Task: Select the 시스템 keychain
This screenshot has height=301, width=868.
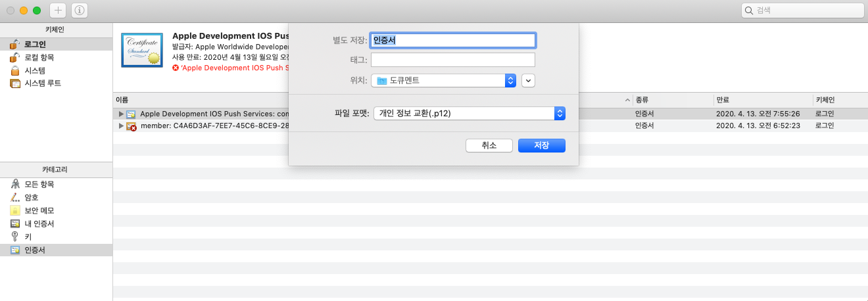Action: pyautogui.click(x=57, y=70)
